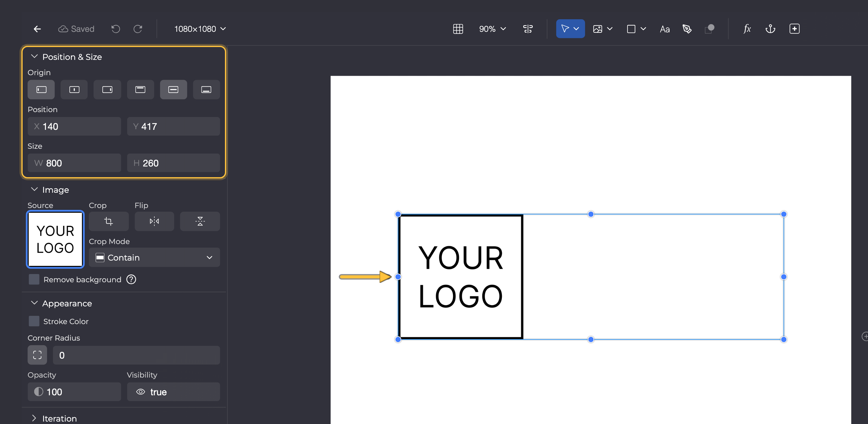Screen dimensions: 868x424
Task: Set origin to right horizontal
Action: pyautogui.click(x=107, y=90)
